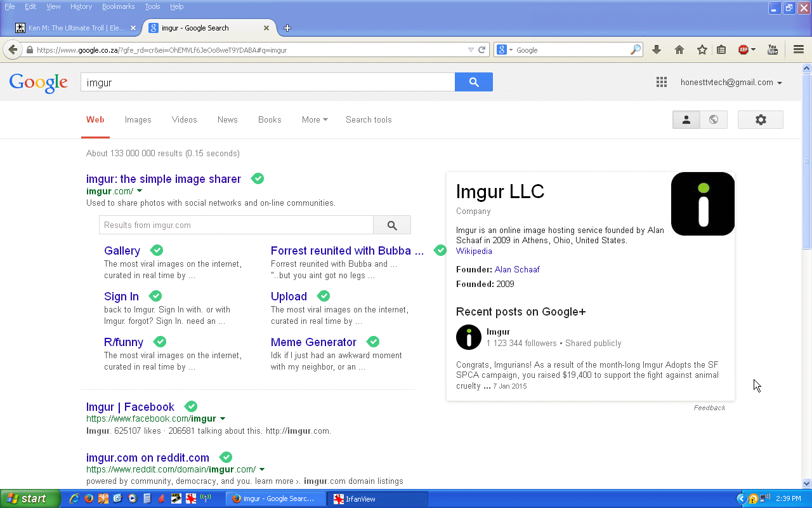Viewport: 812px width, 508px height.
Task: Click green check beside Meme Generator
Action: tap(373, 342)
